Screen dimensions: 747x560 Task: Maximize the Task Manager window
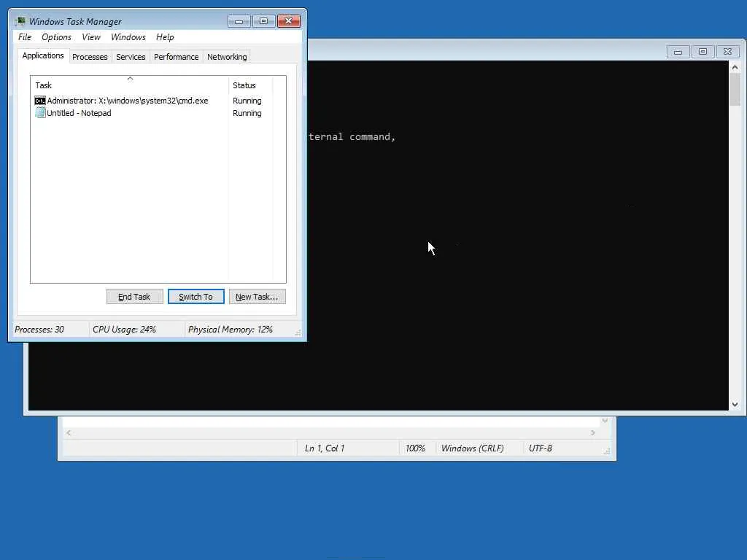click(263, 21)
